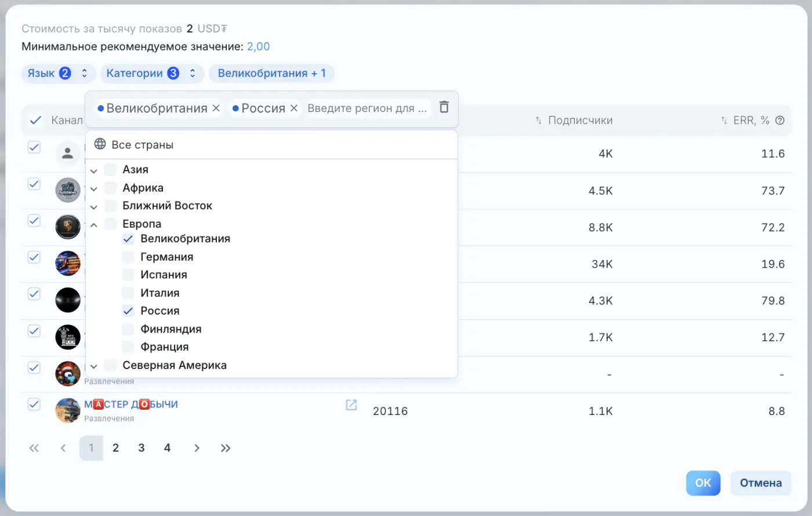The image size is (812, 516).
Task: Cancel the dialog with Отмена
Action: coord(761,483)
